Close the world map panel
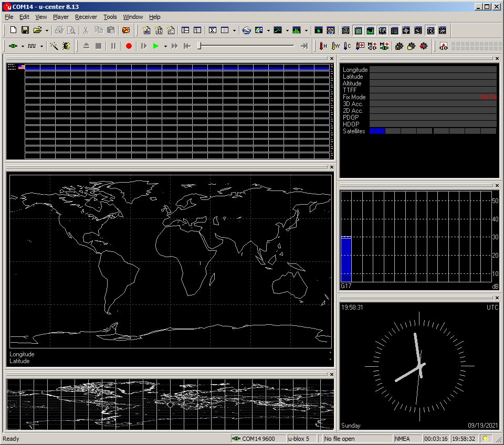This screenshot has width=504, height=445. pyautogui.click(x=331, y=167)
